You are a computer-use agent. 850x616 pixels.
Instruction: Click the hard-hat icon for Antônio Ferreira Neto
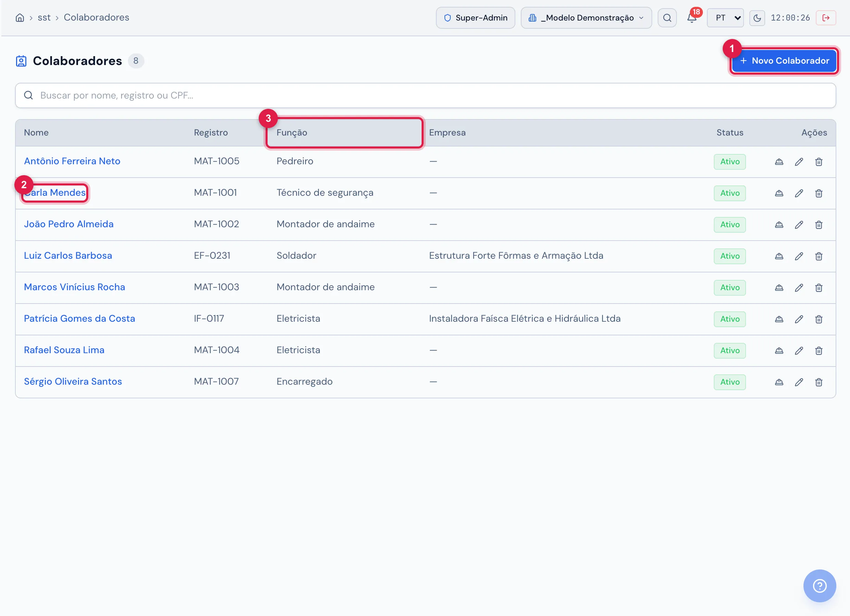tap(779, 162)
